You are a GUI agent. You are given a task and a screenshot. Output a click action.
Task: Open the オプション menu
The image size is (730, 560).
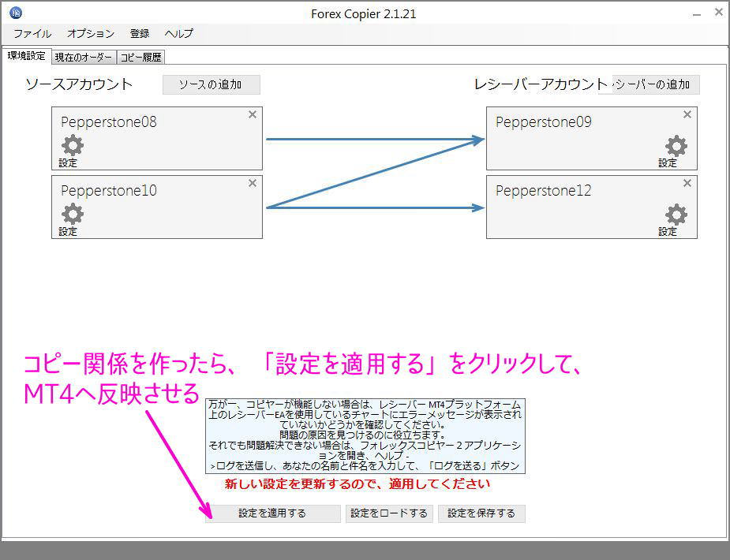[89, 33]
